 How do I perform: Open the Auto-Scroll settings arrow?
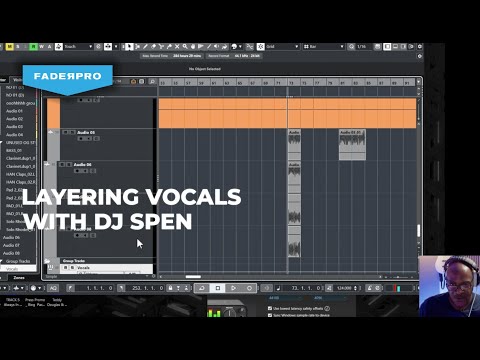click(116, 47)
